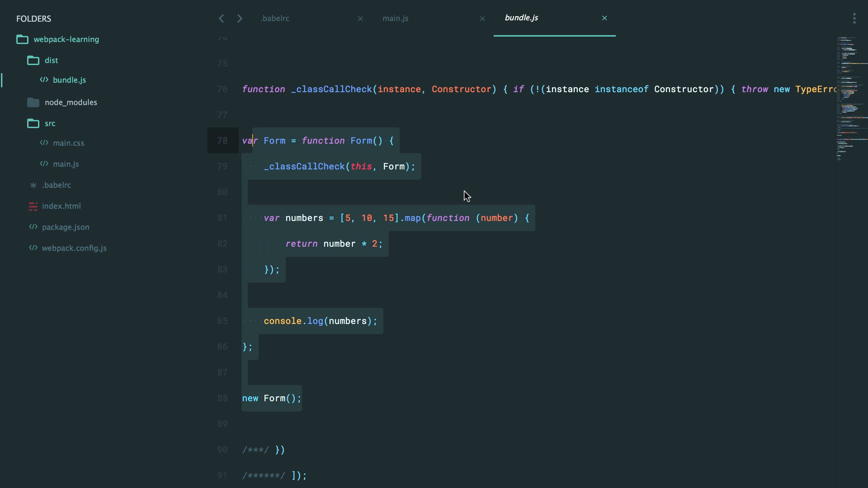Click the '};' closing line 86
The image size is (868, 488).
tap(247, 347)
